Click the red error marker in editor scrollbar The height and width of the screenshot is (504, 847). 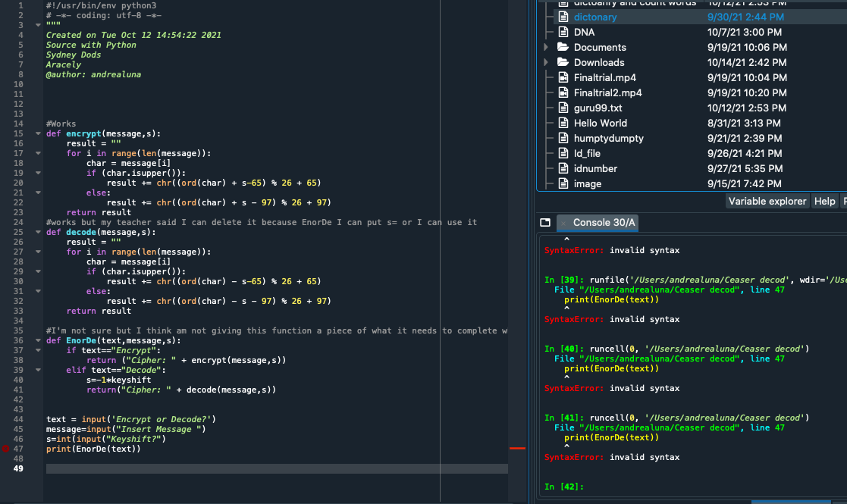517,448
